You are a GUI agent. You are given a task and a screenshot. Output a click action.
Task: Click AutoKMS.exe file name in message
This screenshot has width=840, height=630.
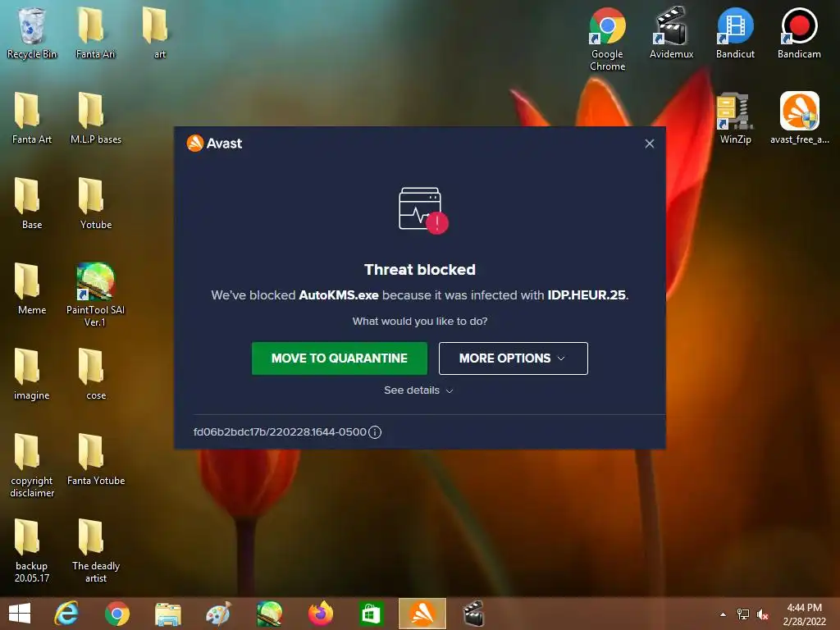[339, 295]
